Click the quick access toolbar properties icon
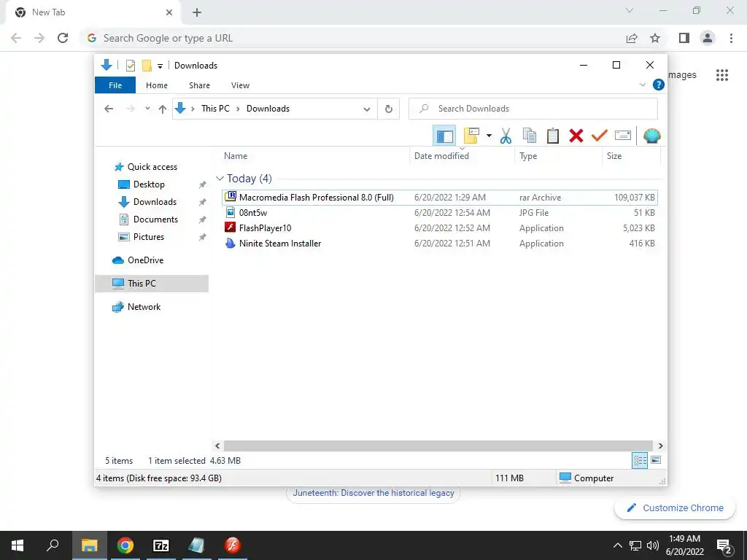The width and height of the screenshot is (747, 560). [x=131, y=66]
